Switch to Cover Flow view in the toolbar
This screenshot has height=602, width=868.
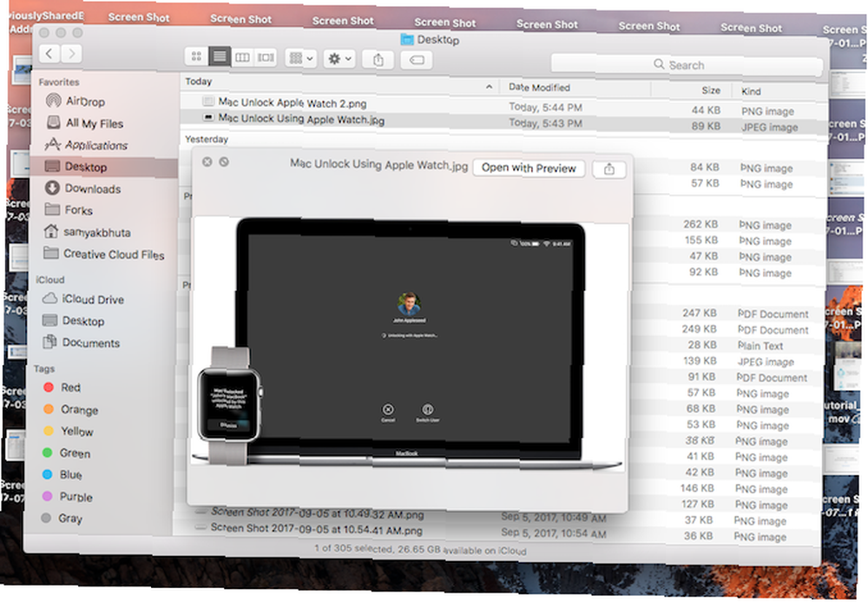tap(266, 57)
